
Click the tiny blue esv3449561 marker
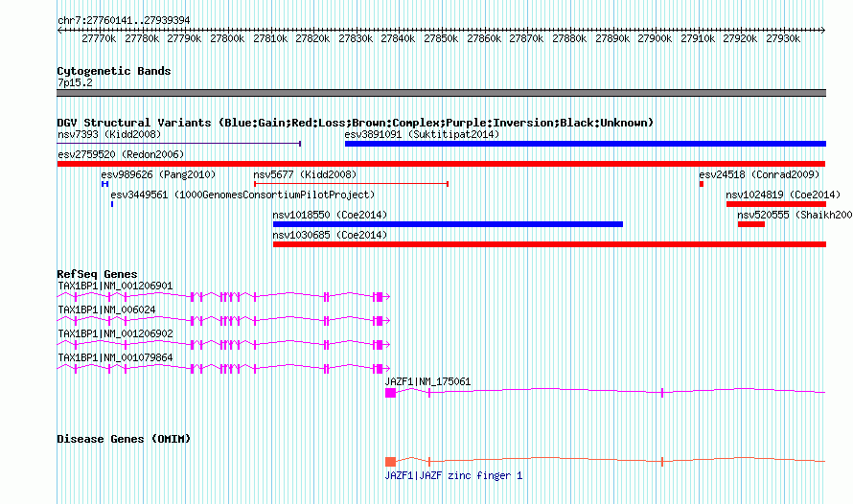point(112,204)
